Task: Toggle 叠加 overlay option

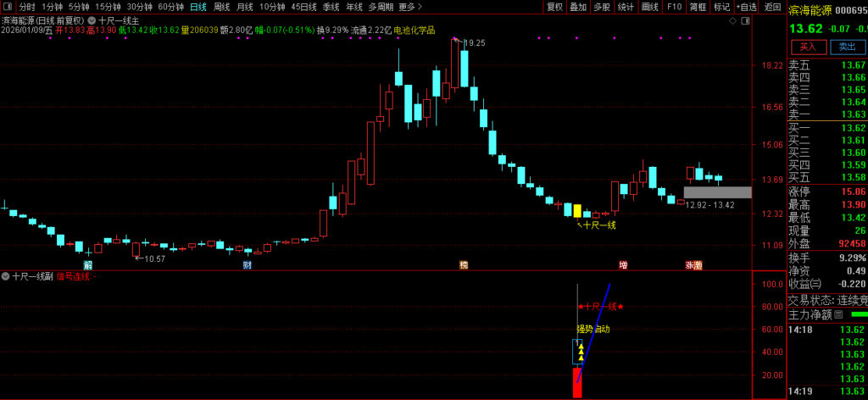Action: [578, 7]
